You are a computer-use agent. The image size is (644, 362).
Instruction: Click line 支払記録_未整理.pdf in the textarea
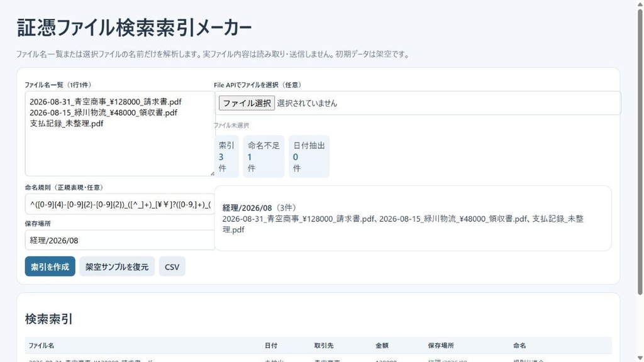coord(67,123)
